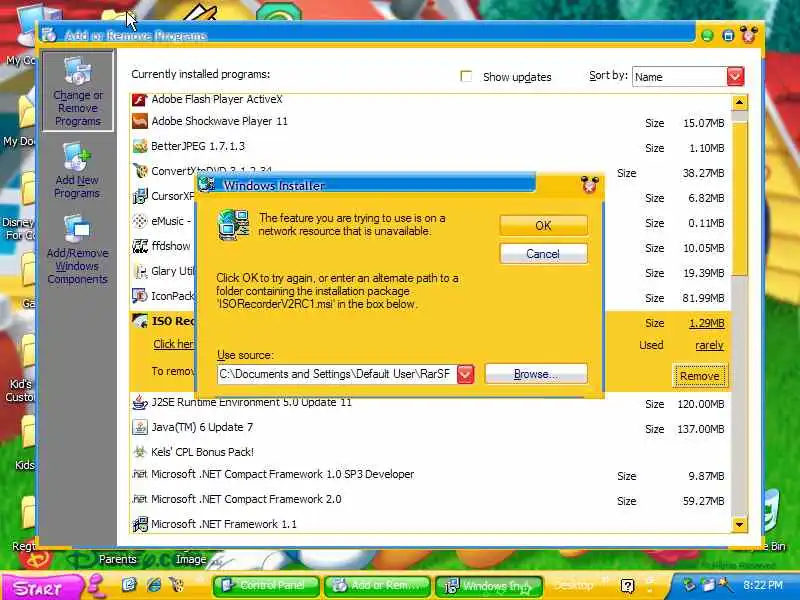Click the Desktop toolbar in taskbar

click(x=573, y=585)
